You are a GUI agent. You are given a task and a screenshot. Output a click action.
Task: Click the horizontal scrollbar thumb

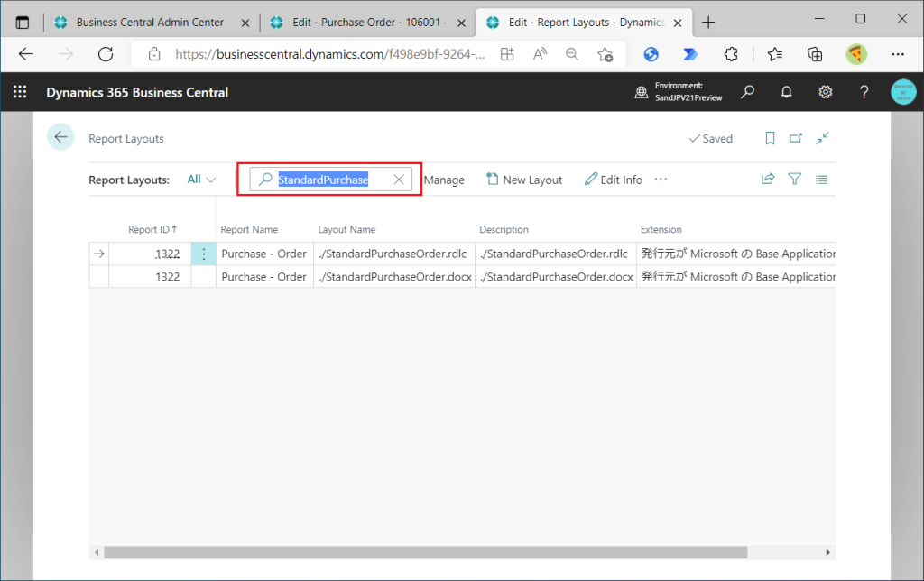click(426, 552)
